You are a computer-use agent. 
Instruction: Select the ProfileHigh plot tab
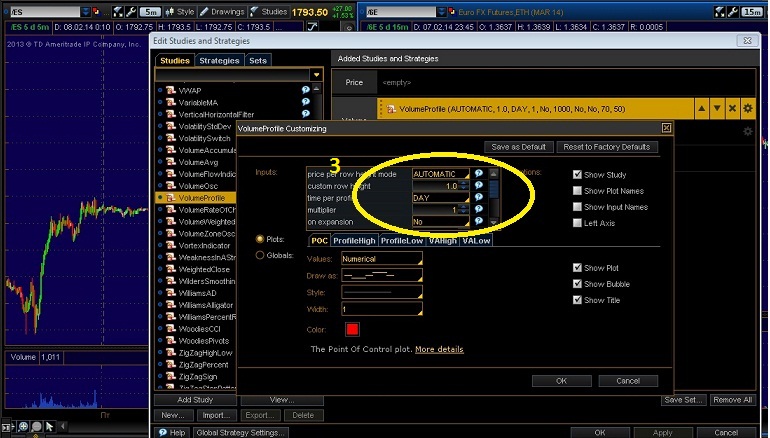pyautogui.click(x=354, y=241)
